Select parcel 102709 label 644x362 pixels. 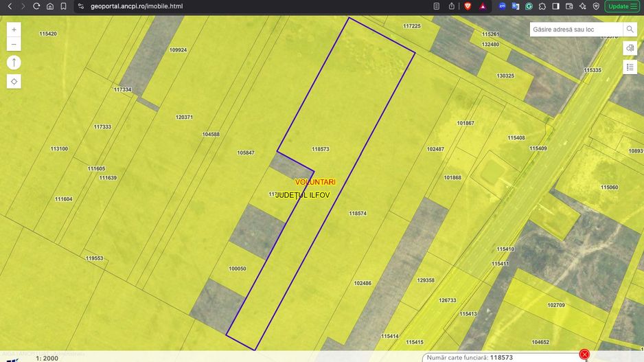[556, 305]
